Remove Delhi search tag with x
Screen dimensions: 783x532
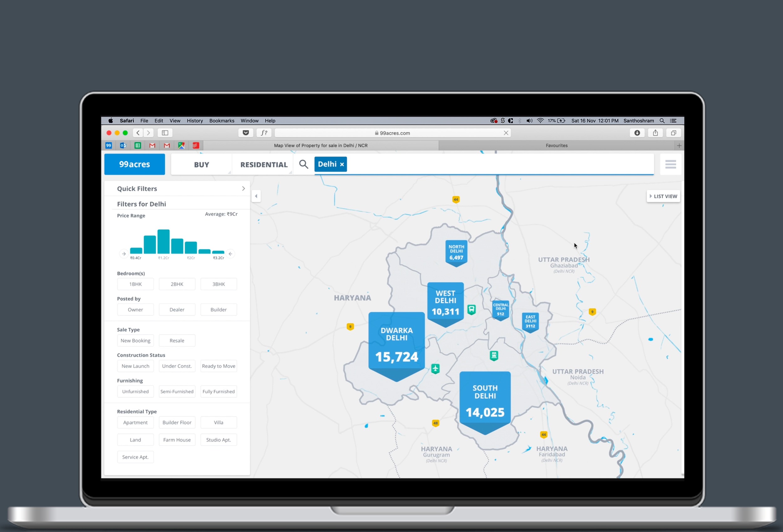tap(342, 164)
